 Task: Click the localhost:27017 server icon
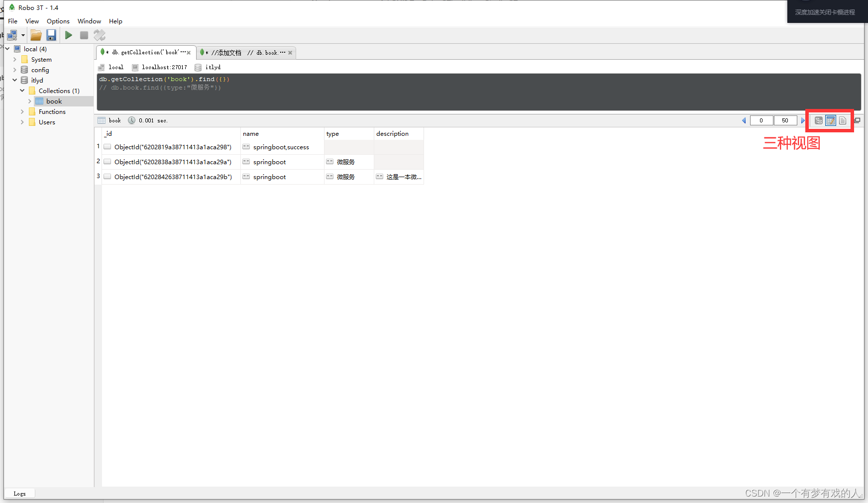click(135, 67)
